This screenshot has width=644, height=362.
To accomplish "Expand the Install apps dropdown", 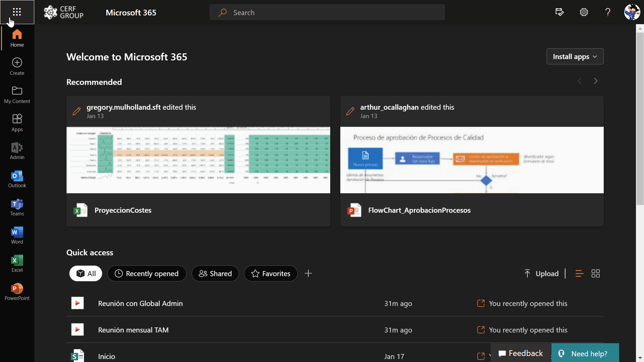I will pos(575,56).
